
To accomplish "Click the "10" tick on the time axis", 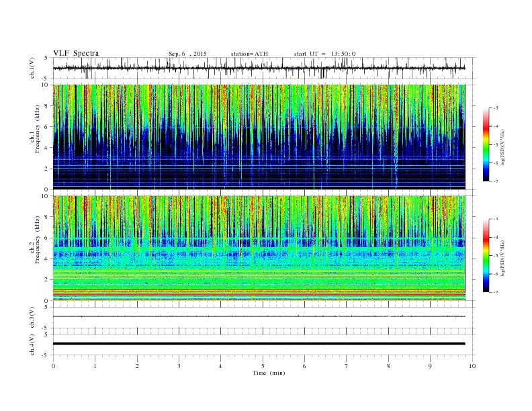I will click(x=472, y=366).
